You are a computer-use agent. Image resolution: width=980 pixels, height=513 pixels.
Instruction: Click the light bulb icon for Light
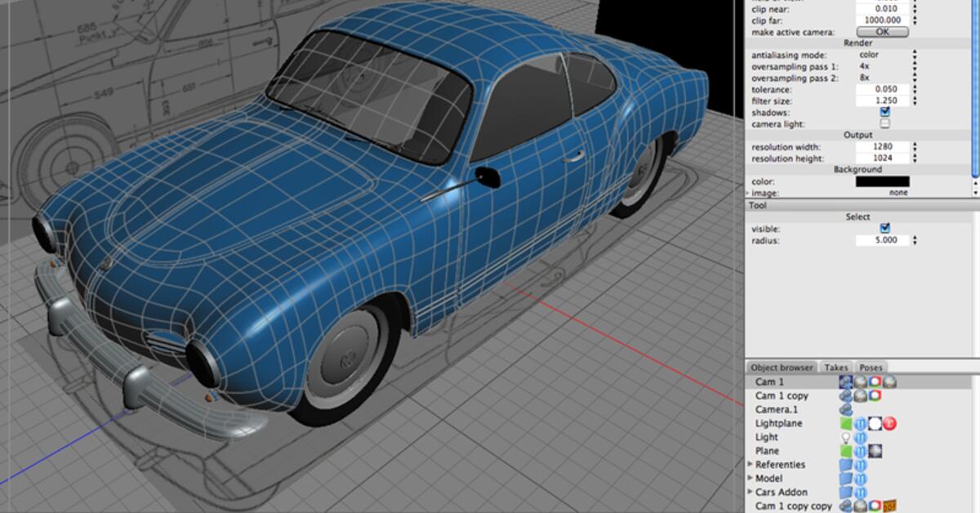pyautogui.click(x=846, y=438)
